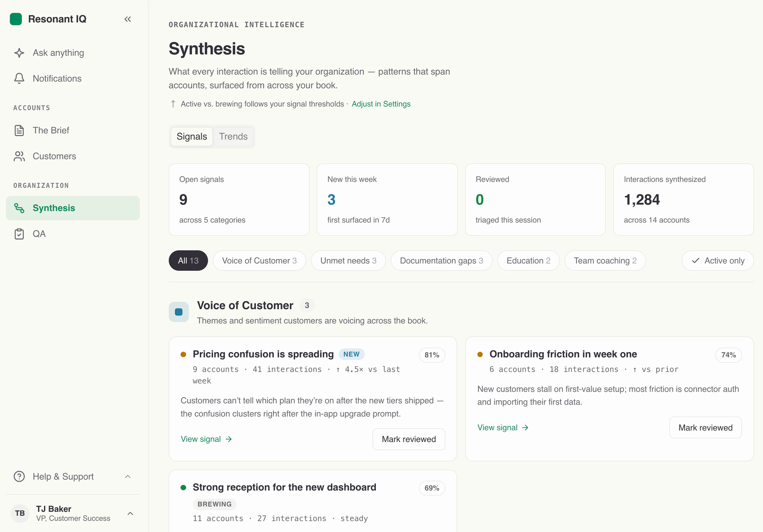Click amber status dot on Onboarding friction
Screen dimensions: 763x532
coord(480,355)
